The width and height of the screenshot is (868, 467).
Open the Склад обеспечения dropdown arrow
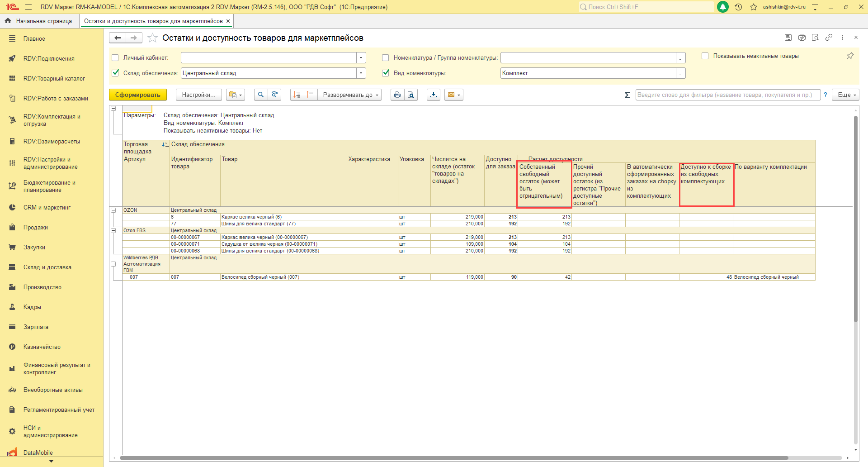pyautogui.click(x=361, y=73)
